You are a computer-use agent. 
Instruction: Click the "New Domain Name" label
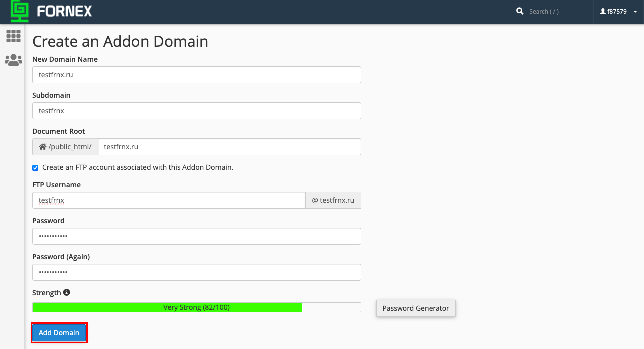pyautogui.click(x=65, y=59)
